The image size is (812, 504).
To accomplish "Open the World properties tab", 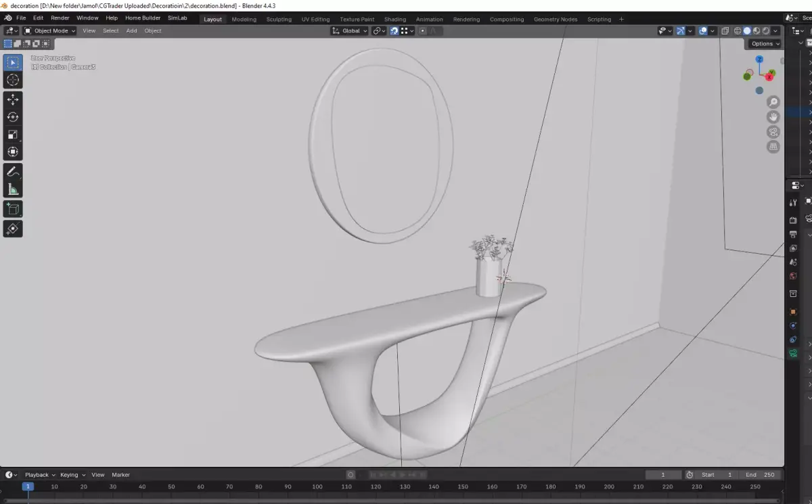I will (793, 276).
